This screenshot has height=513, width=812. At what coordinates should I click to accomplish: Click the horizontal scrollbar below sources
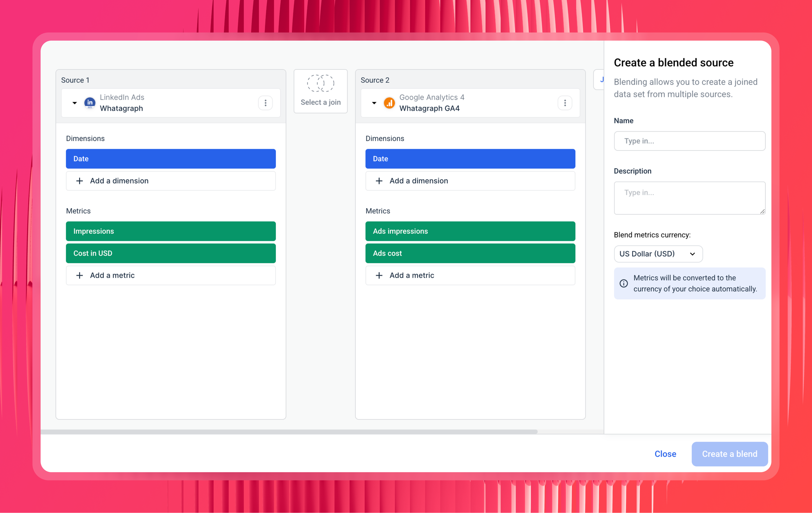click(289, 432)
